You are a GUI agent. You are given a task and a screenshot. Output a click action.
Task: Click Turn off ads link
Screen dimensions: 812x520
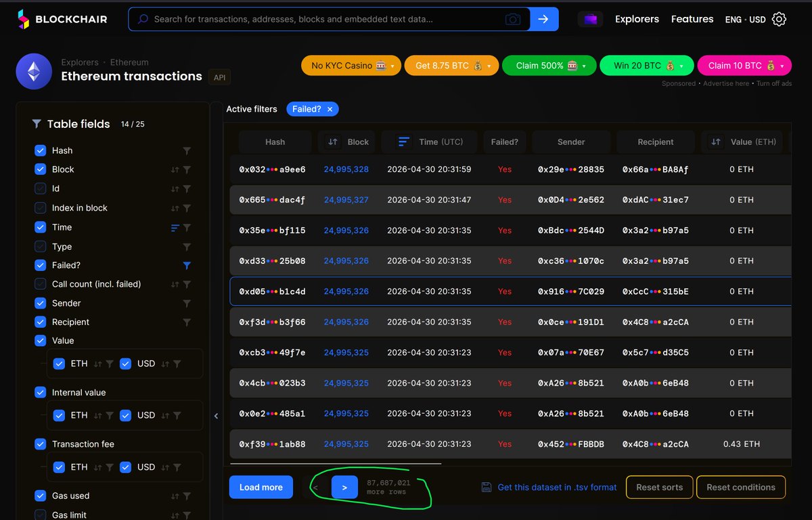point(774,83)
